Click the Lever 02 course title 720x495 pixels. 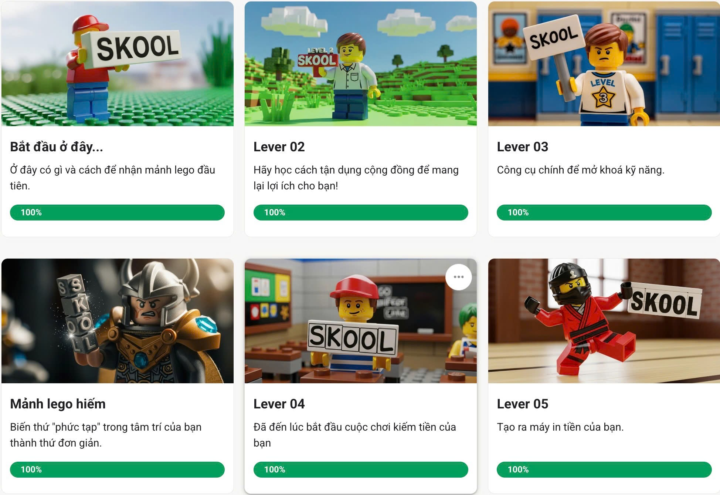(279, 147)
